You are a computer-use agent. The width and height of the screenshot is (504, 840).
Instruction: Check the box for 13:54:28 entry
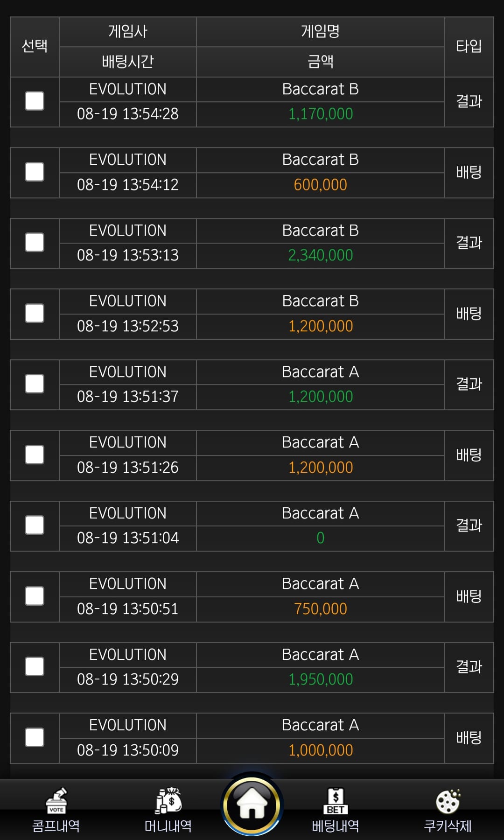tap(35, 101)
